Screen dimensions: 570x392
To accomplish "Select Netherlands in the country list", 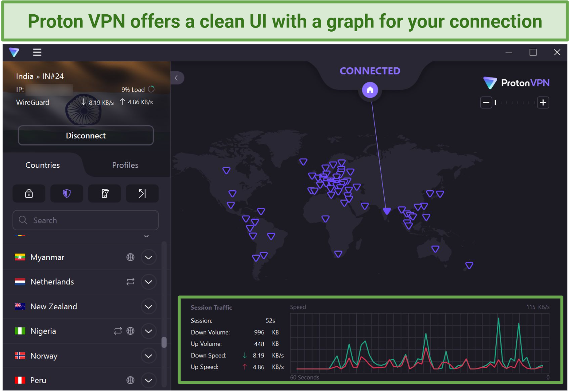I will click(x=82, y=282).
